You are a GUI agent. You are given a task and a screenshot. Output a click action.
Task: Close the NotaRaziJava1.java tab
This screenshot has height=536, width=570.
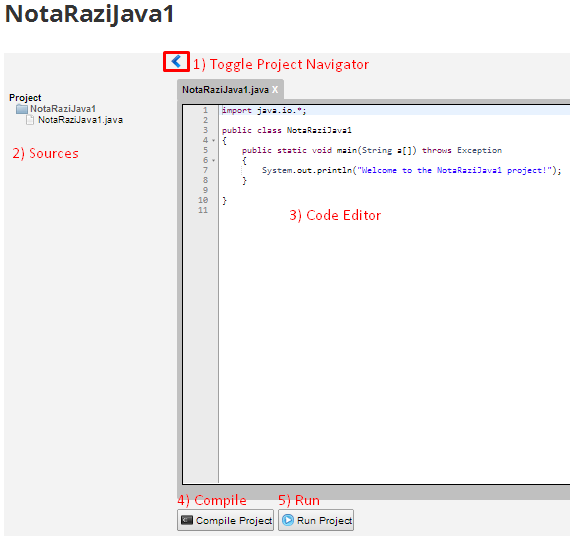pyautogui.click(x=275, y=89)
